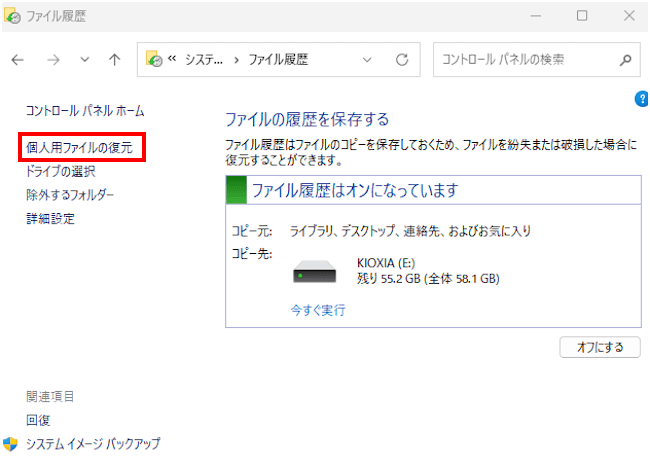Click ファイル履歴はオンになっています status text
Viewport: 650px width, 467px height.
point(355,190)
